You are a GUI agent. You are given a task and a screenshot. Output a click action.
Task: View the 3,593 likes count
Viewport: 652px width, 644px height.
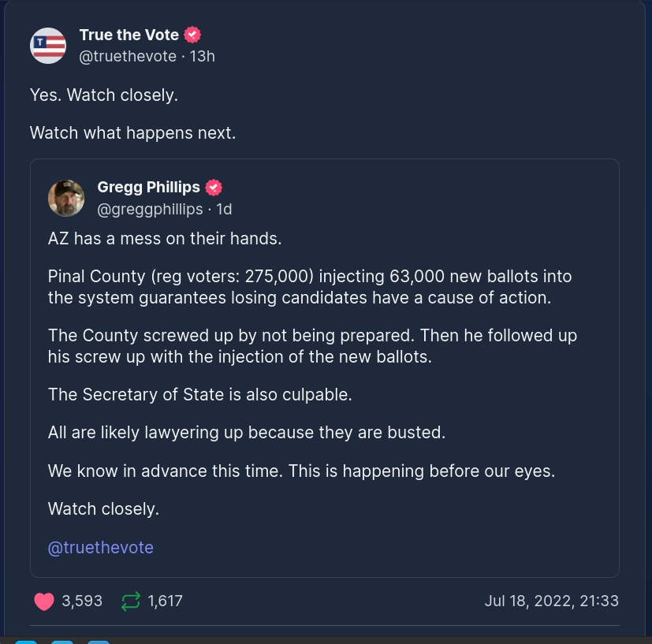[82, 601]
